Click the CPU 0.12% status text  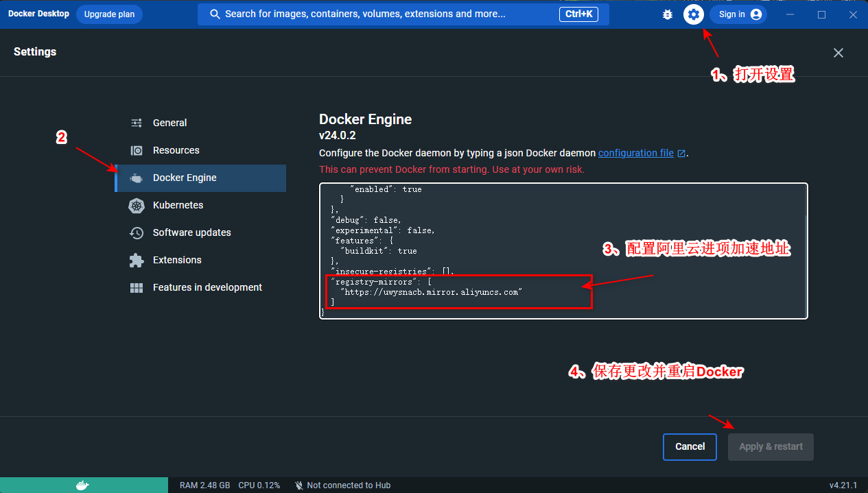point(259,485)
